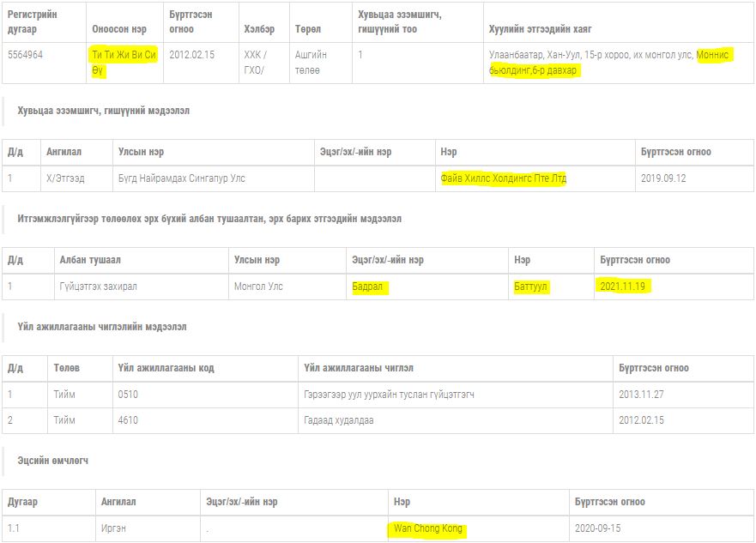
Task: Click the Итгэмжлэлгүйгээр төлөөлөх section heading
Action: pos(209,219)
